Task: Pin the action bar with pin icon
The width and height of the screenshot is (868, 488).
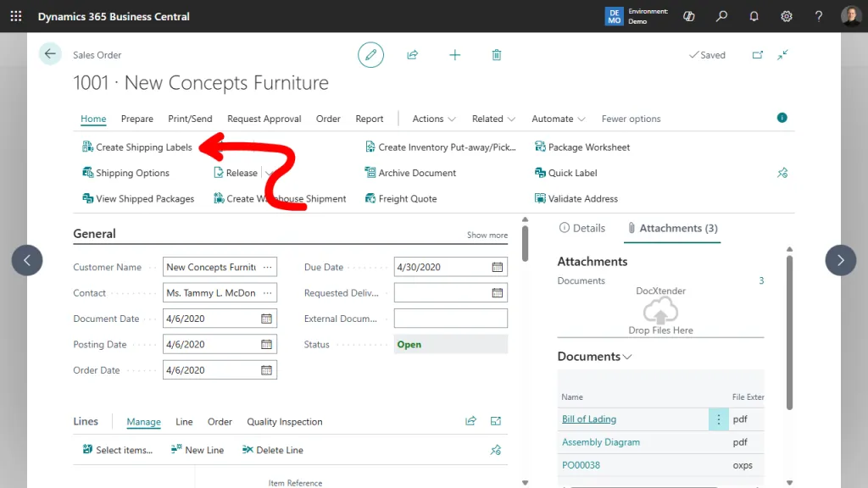Action: 782,173
